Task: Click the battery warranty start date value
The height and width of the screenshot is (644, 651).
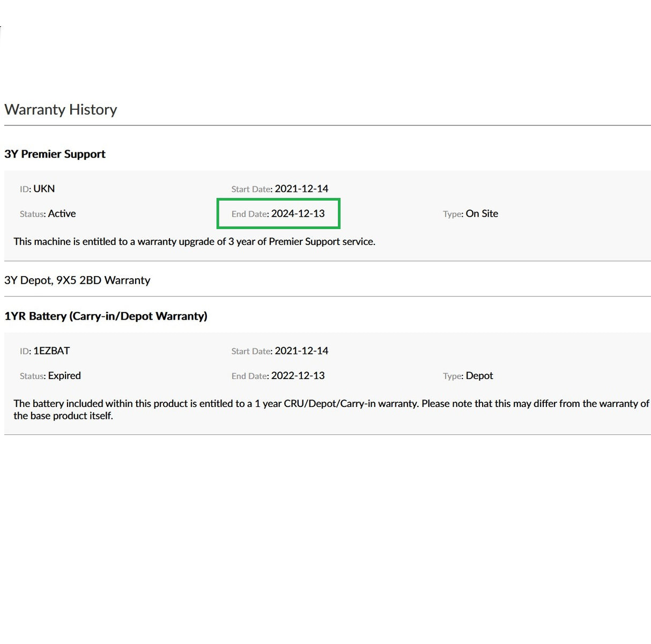Action: pos(301,351)
